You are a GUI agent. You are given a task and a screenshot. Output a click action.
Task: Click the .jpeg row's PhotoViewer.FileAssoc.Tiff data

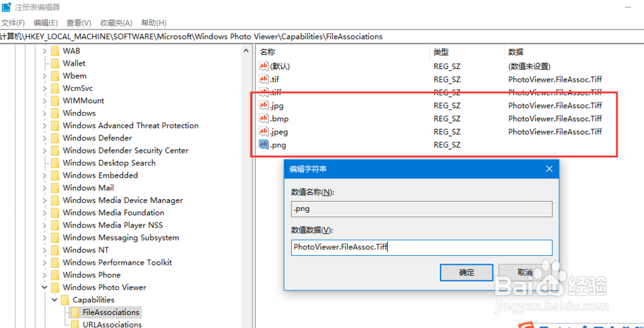[555, 131]
